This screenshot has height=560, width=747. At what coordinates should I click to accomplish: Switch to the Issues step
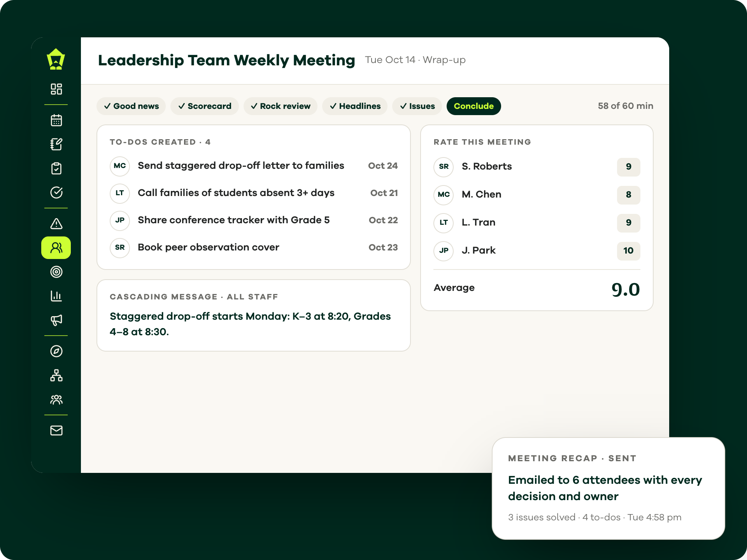(417, 106)
